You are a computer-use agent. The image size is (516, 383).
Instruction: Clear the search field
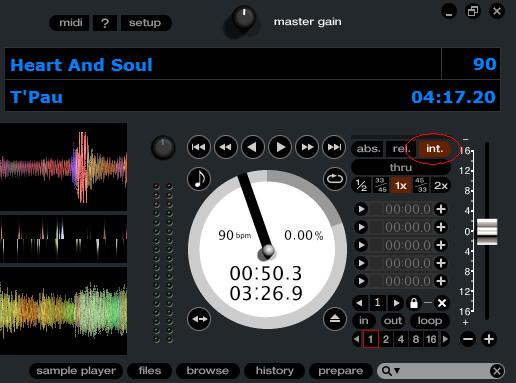(x=497, y=371)
